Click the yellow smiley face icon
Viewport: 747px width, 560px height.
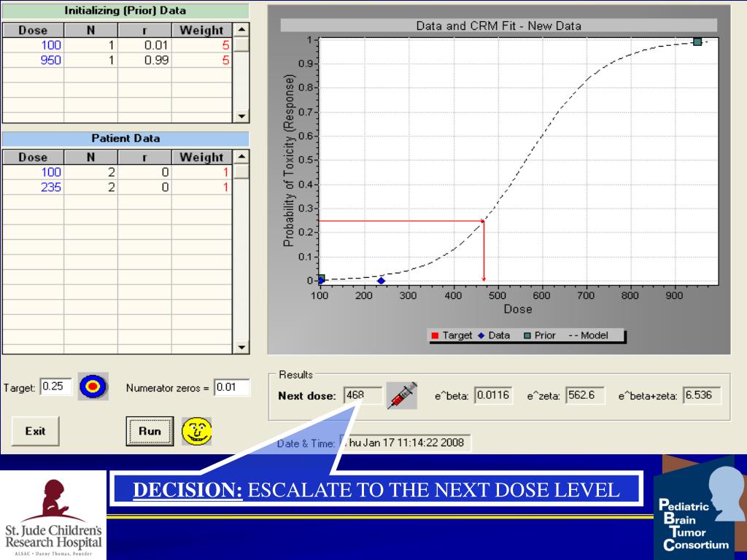[x=197, y=432]
